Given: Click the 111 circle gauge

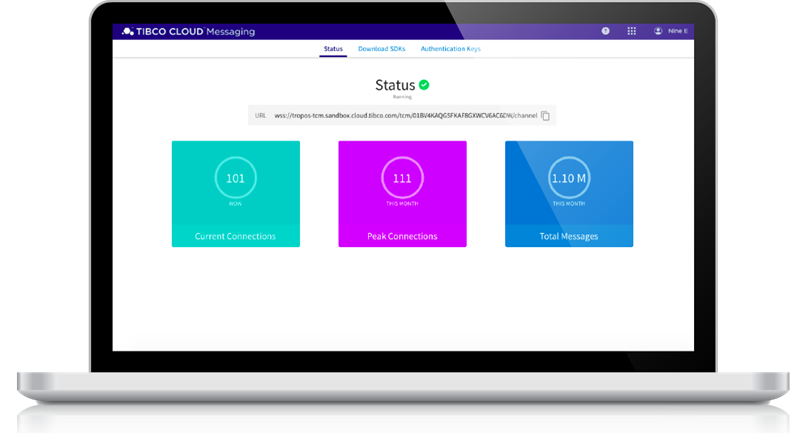Looking at the screenshot, I should pyautogui.click(x=402, y=179).
